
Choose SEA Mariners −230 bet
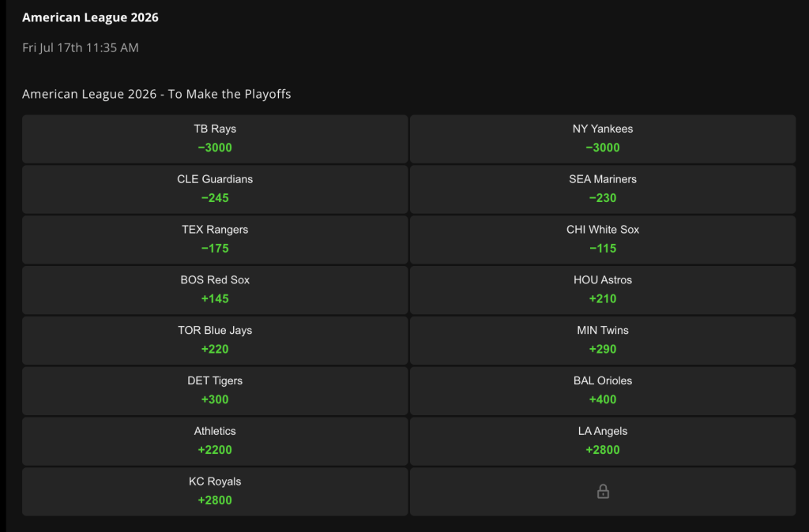(603, 189)
